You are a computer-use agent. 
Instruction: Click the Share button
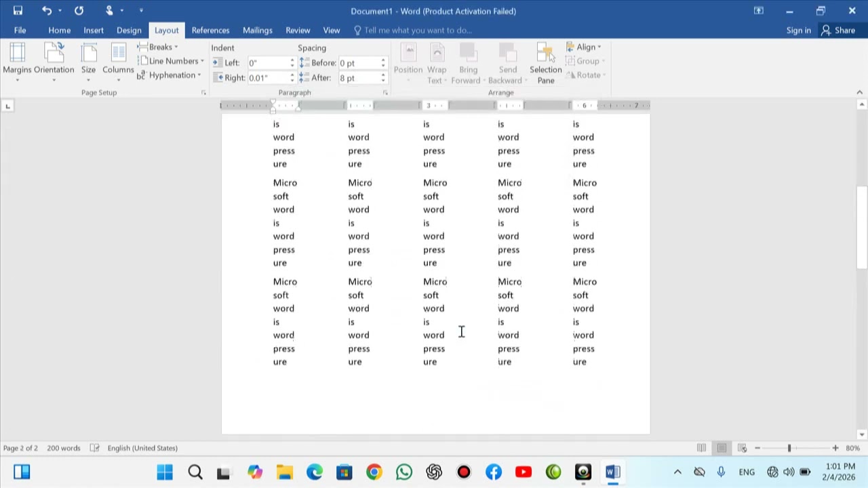click(x=838, y=30)
